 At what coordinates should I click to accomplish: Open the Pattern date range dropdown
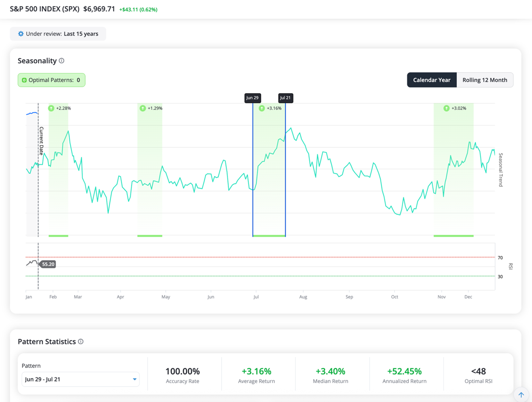[x=80, y=379]
